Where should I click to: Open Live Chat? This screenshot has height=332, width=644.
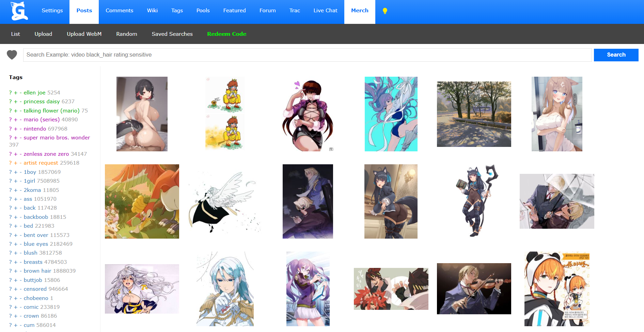325,11
